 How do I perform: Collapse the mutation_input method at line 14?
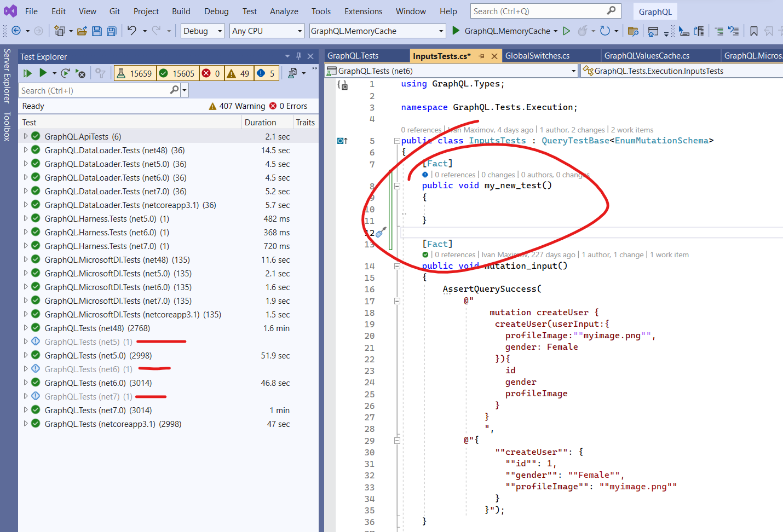tap(397, 266)
